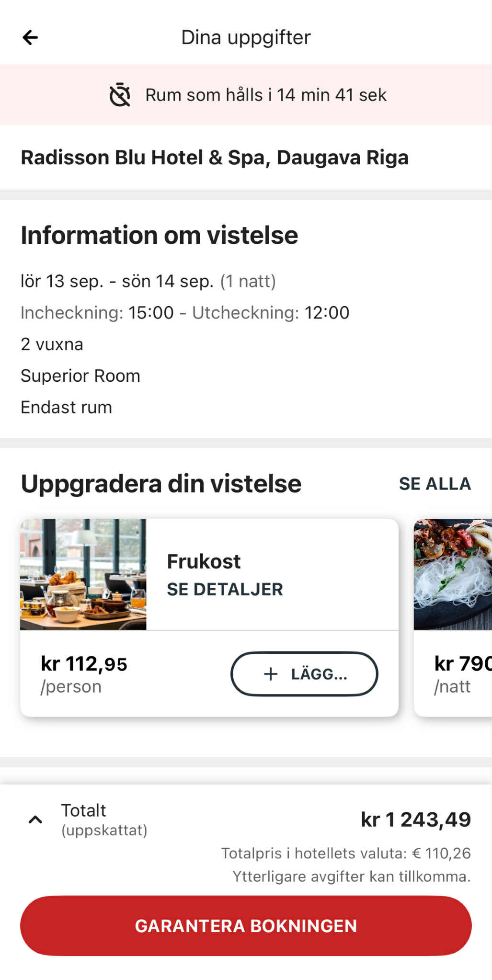Tap the Frukost breakfast photo
Image resolution: width=492 pixels, height=980 pixels.
point(83,574)
